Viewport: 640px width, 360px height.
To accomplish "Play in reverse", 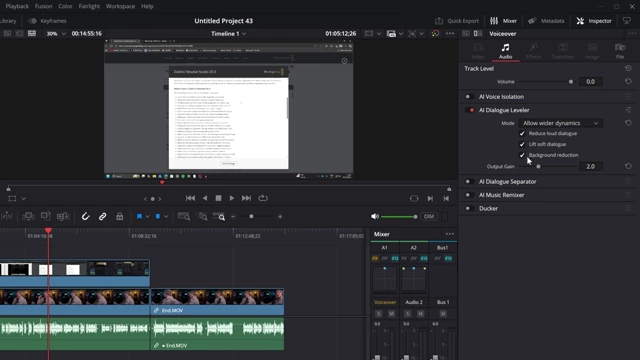I will click(205, 198).
